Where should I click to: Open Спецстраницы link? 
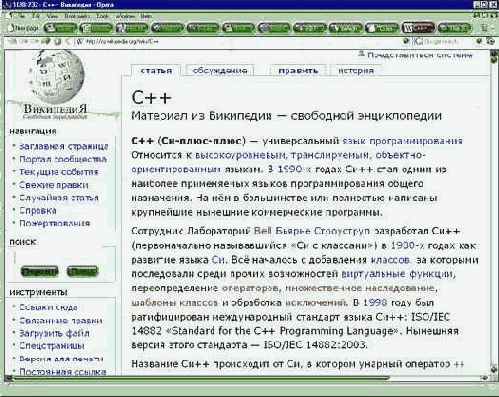coord(52,346)
